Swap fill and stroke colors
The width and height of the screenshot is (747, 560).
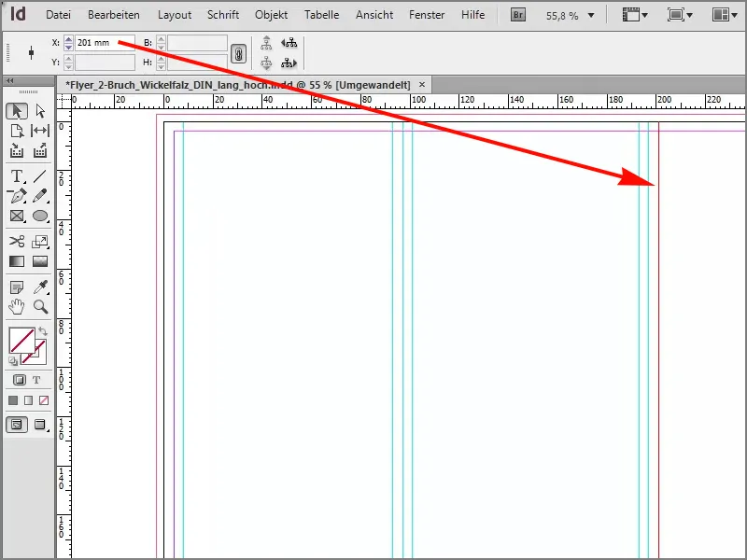pyautogui.click(x=43, y=331)
